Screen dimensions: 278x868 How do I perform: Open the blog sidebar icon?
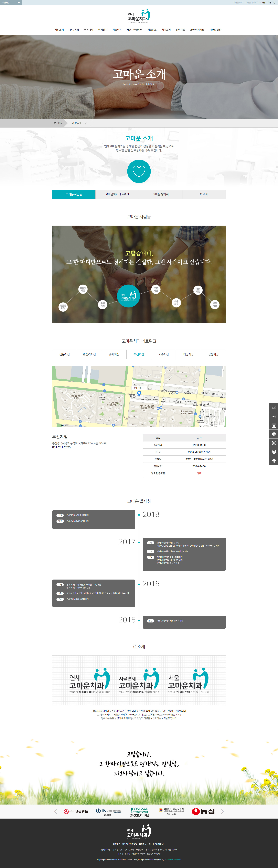click(274, 416)
